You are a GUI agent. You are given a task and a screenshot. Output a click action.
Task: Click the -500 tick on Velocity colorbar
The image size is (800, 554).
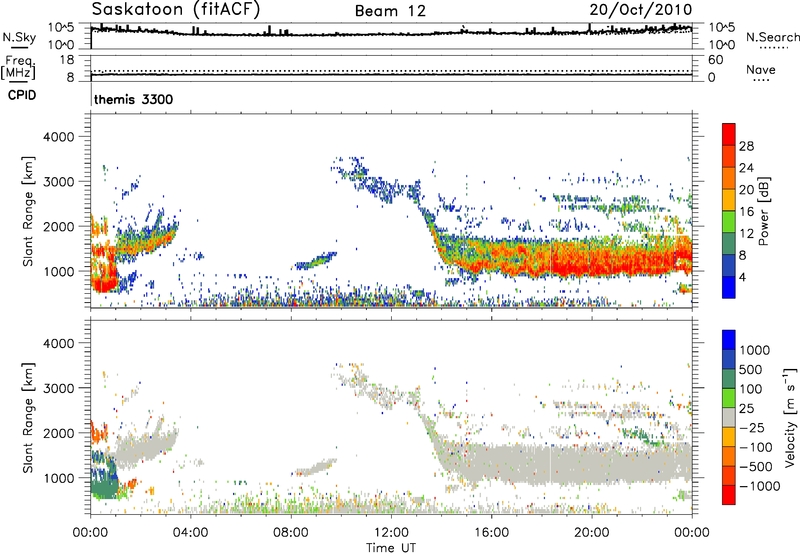pos(756,467)
